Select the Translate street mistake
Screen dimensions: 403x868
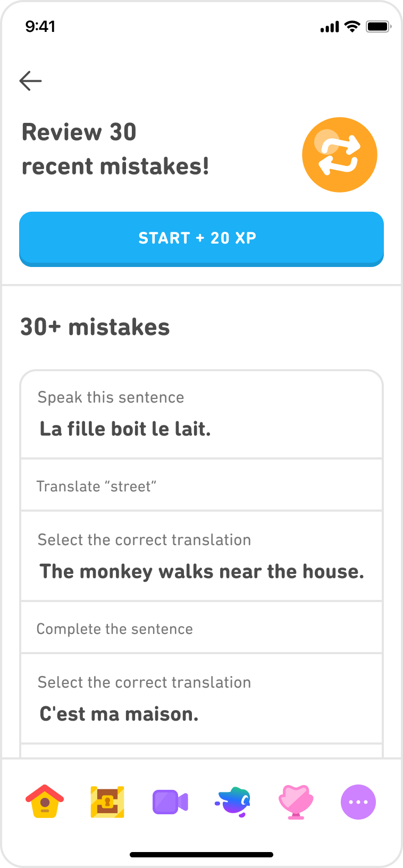pos(201,485)
